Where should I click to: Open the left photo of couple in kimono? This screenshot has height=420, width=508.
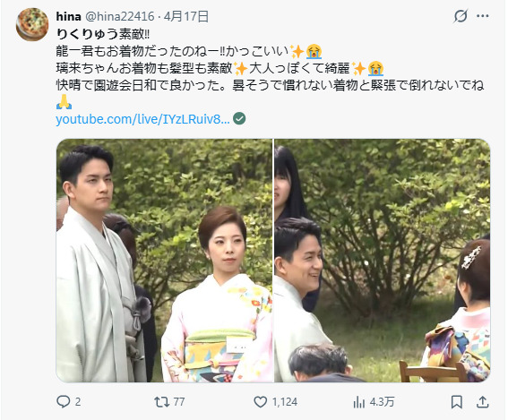[x=164, y=261]
